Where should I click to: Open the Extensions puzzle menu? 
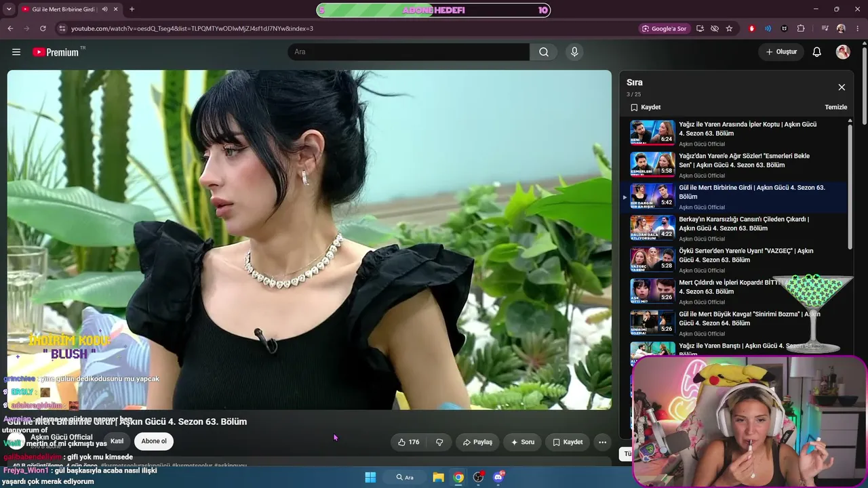tap(801, 28)
